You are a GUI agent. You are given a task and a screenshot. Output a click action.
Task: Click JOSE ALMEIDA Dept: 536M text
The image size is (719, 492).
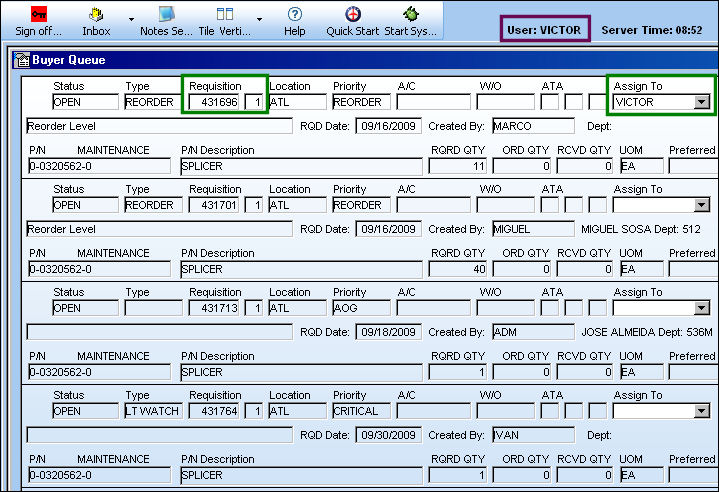647,332
